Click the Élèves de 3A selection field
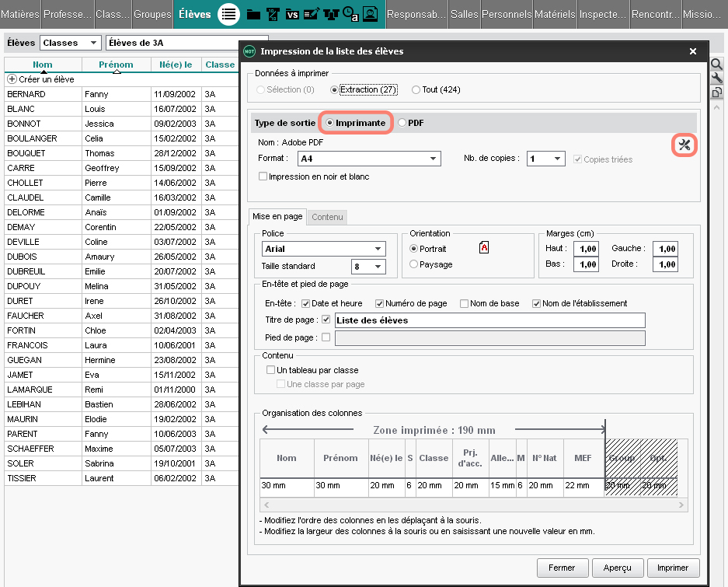The height and width of the screenshot is (587, 728). point(174,43)
